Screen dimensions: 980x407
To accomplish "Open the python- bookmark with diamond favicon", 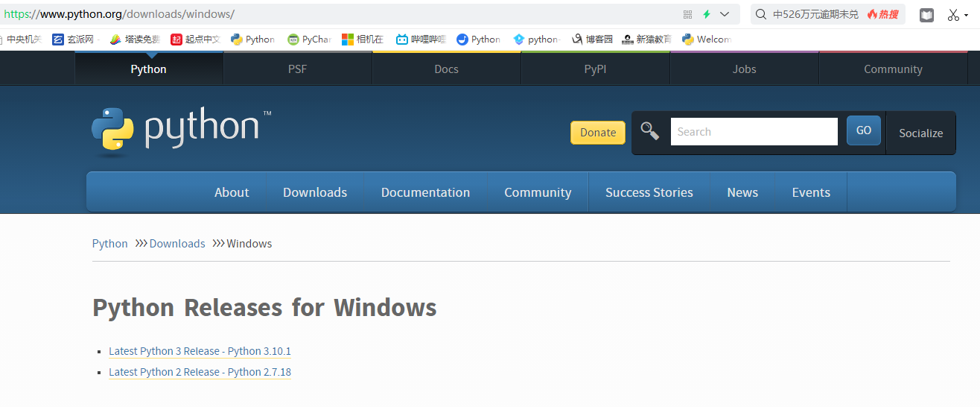I will point(536,40).
